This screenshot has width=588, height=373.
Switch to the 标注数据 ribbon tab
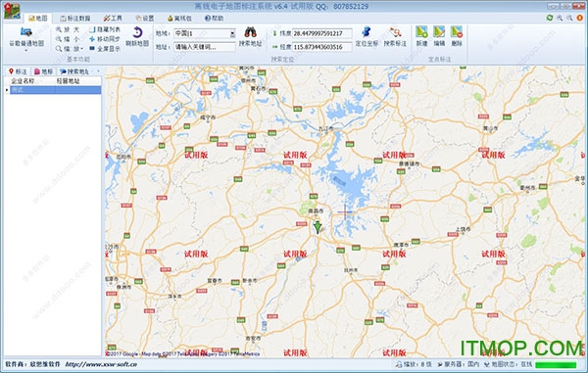[x=75, y=18]
